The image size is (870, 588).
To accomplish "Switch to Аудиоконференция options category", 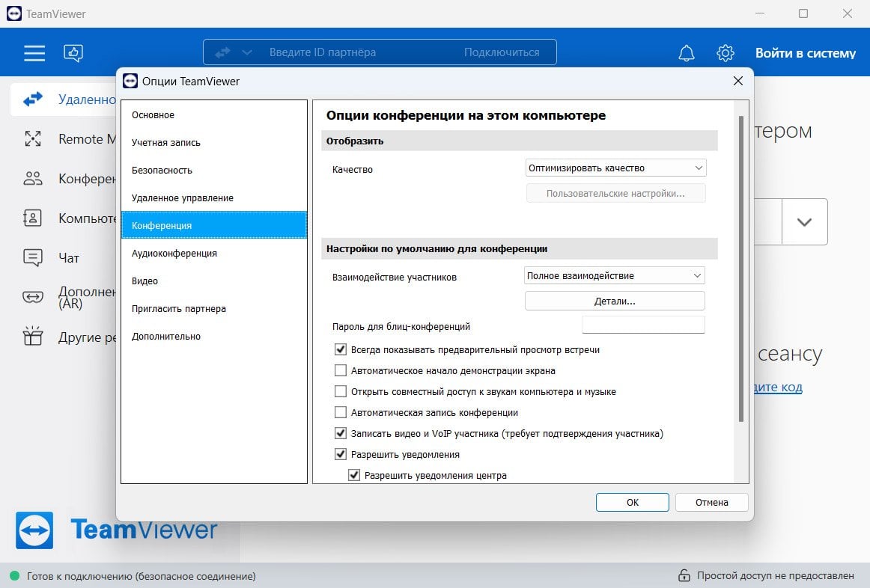I will pos(174,254).
